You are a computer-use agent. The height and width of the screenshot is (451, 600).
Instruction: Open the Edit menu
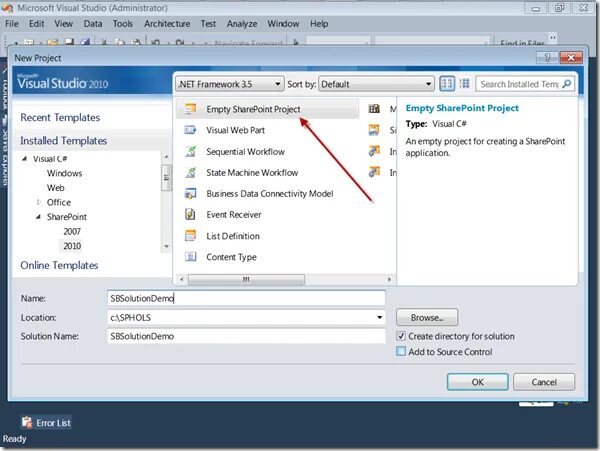36,24
